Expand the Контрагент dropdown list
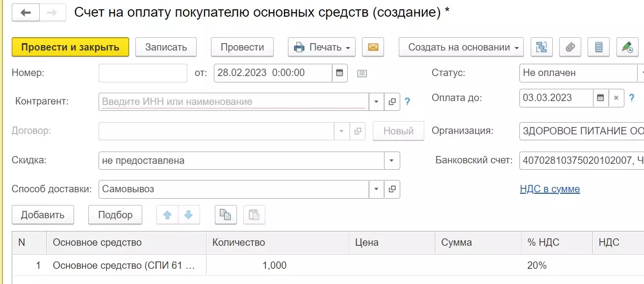The width and height of the screenshot is (644, 284). tap(376, 102)
